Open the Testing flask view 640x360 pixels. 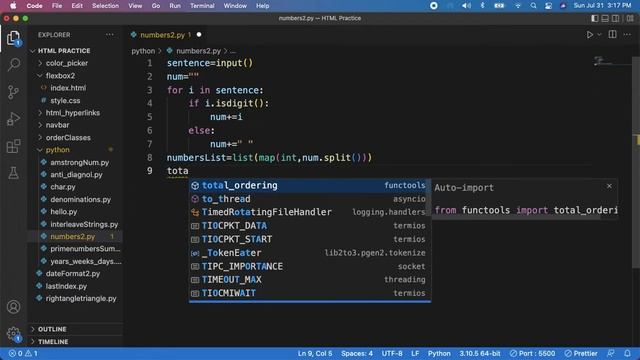[x=13, y=173]
